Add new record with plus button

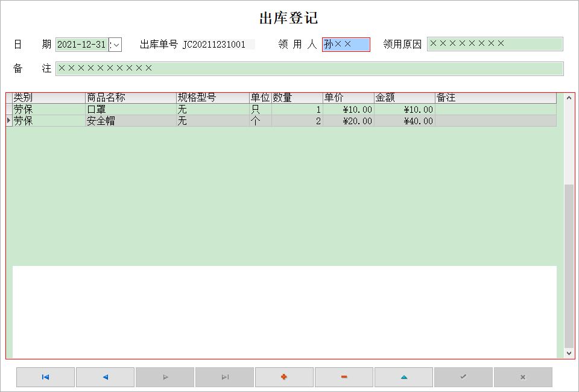tap(284, 377)
